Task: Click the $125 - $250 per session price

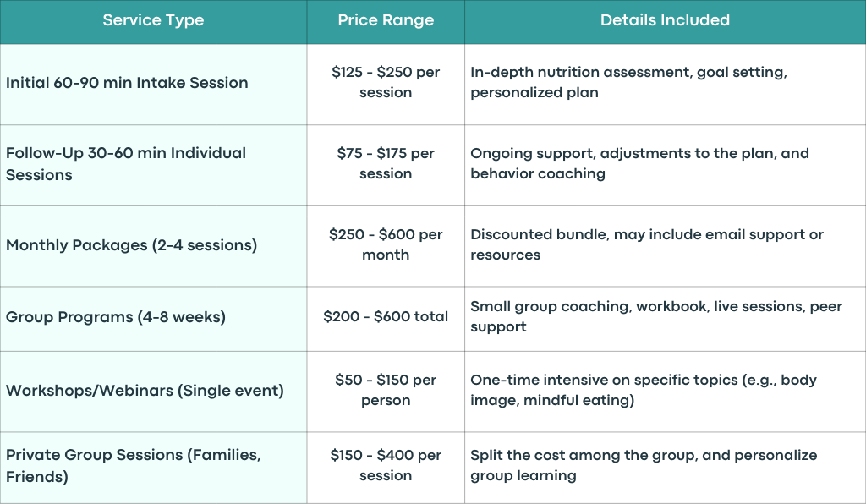Action: tap(386, 82)
